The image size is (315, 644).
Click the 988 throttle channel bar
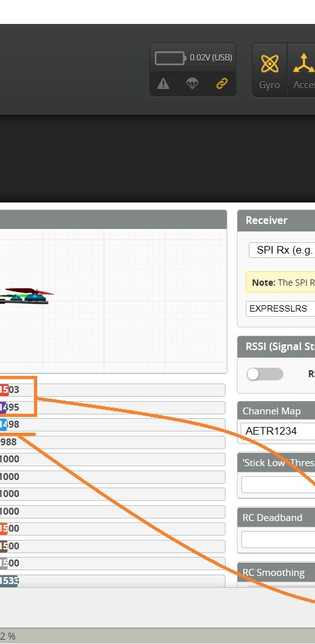coord(112,442)
